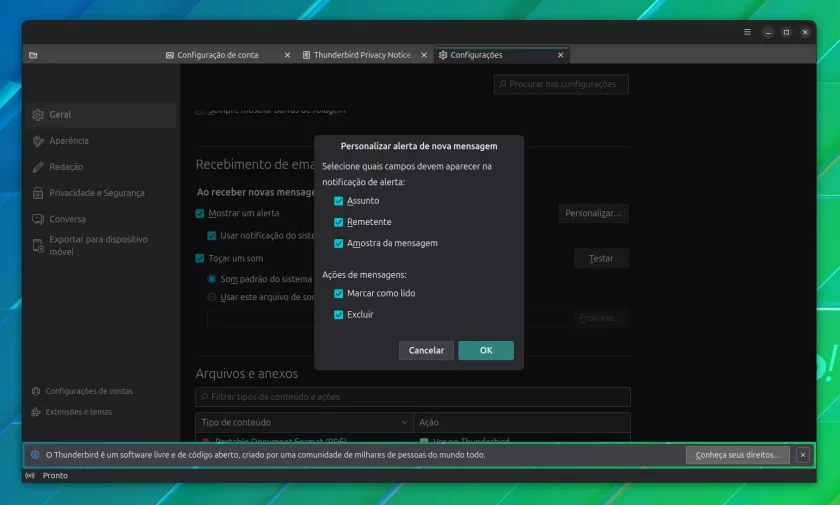Click the folder icon in tab bar
This screenshot has height=505, width=840.
(x=33, y=55)
